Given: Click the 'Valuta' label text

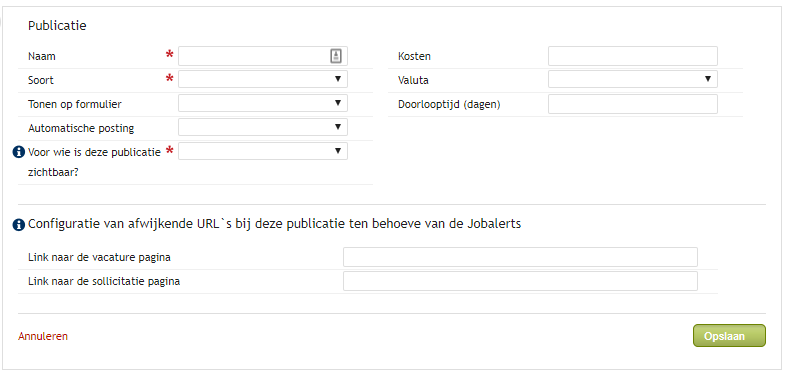Looking at the screenshot, I should (x=413, y=80).
